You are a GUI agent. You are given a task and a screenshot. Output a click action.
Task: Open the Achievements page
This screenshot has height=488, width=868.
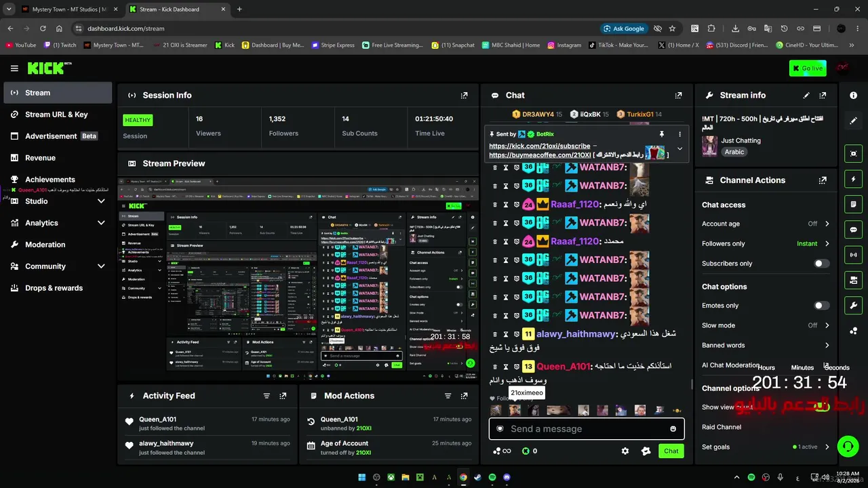pos(58,180)
